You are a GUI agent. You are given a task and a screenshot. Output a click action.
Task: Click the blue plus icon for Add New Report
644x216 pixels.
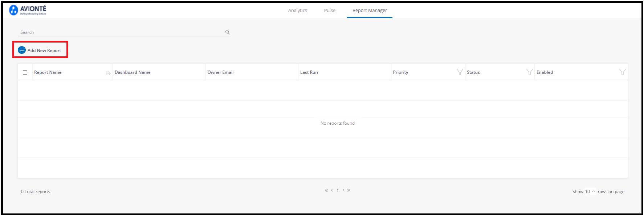pos(22,50)
